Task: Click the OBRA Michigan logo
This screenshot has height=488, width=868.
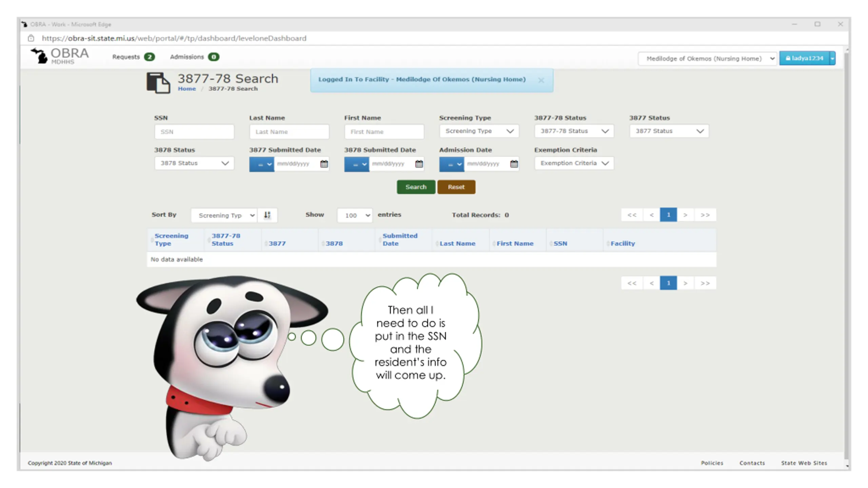Action: click(60, 56)
